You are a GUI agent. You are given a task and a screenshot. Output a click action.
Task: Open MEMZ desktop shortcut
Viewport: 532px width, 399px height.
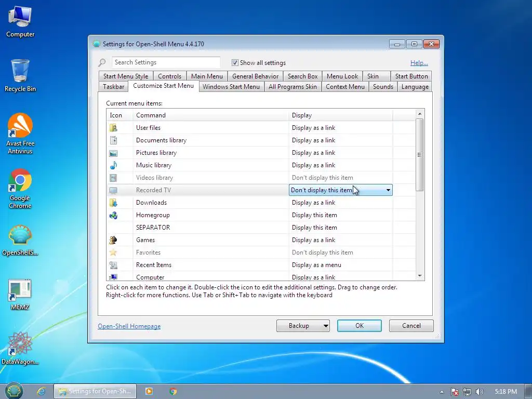[20, 295]
